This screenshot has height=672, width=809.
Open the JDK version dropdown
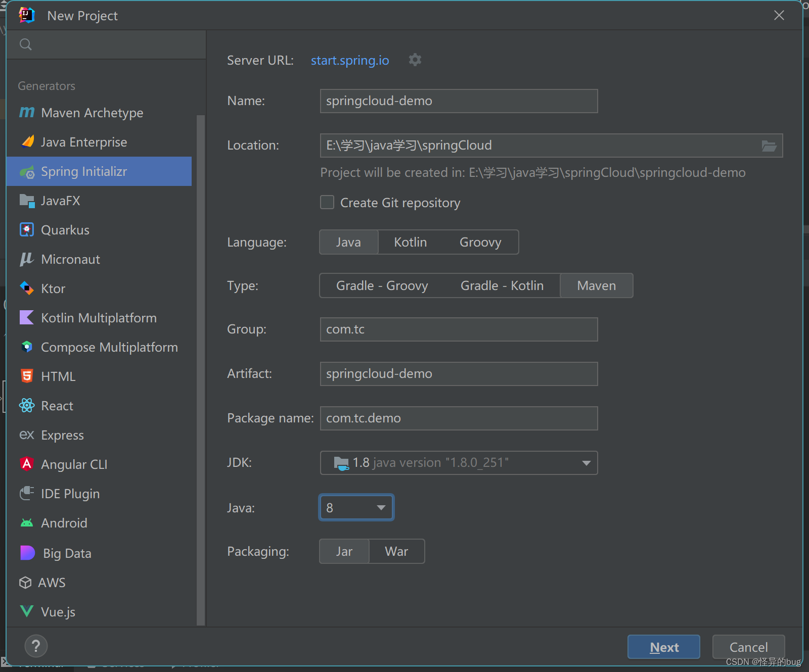[x=459, y=463]
